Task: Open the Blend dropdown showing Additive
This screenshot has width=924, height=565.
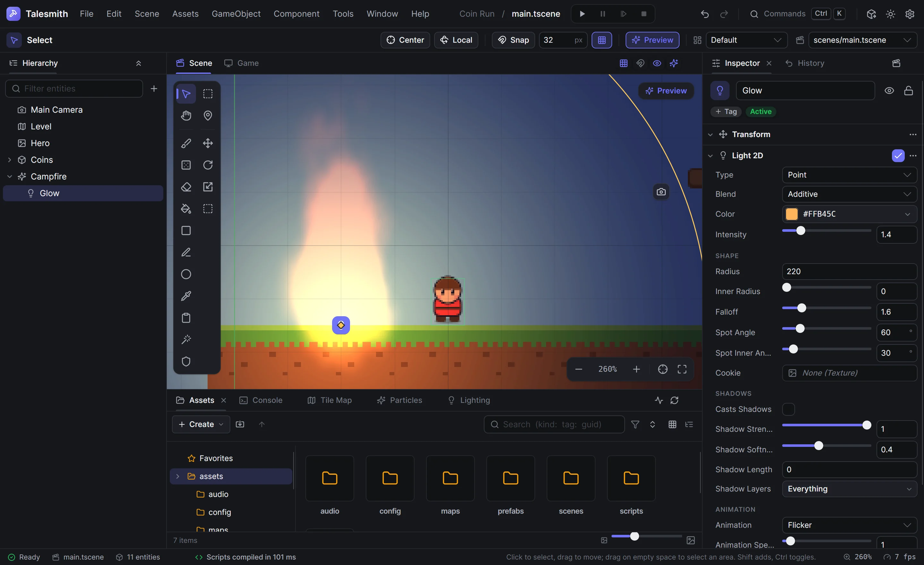Action: tap(849, 194)
